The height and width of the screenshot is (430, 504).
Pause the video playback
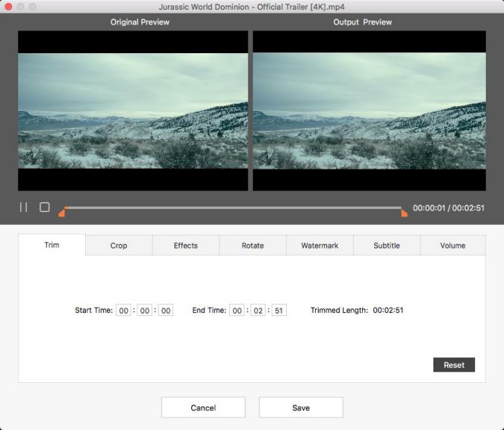click(24, 207)
